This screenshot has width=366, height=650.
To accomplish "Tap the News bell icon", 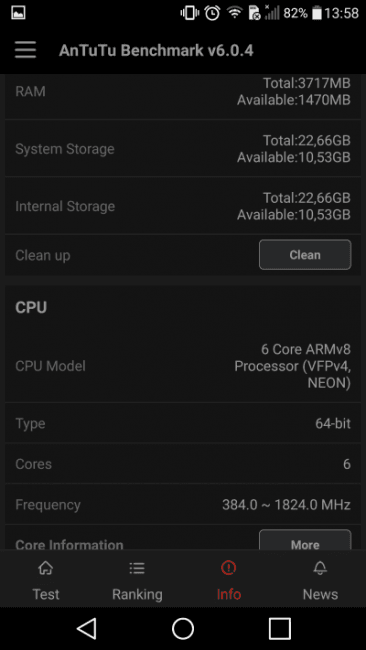I will [320, 568].
